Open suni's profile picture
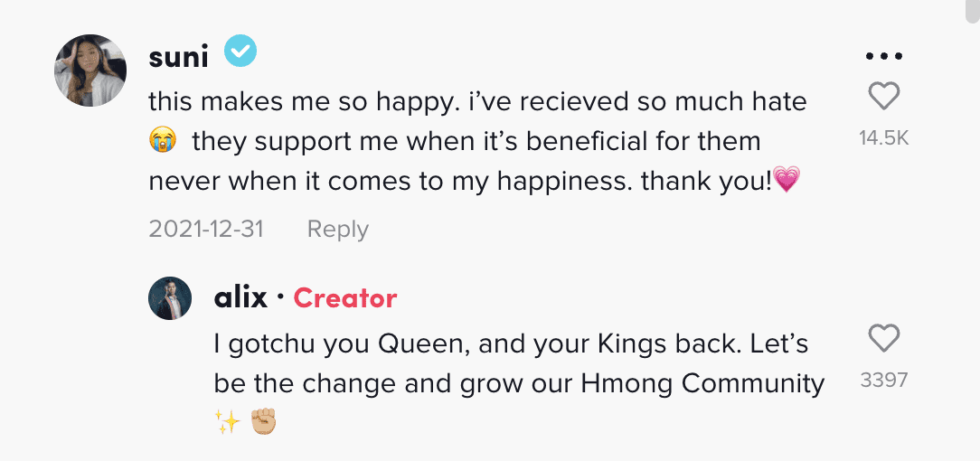 [90, 71]
